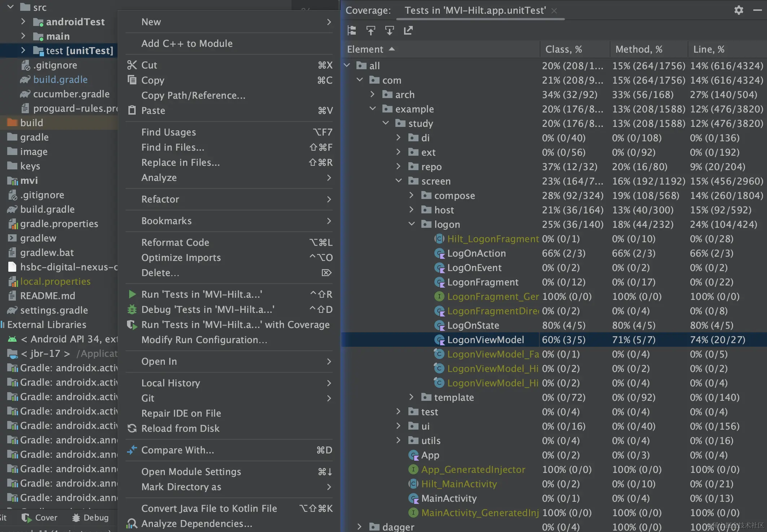Close the coverage suite tab

pos(554,11)
